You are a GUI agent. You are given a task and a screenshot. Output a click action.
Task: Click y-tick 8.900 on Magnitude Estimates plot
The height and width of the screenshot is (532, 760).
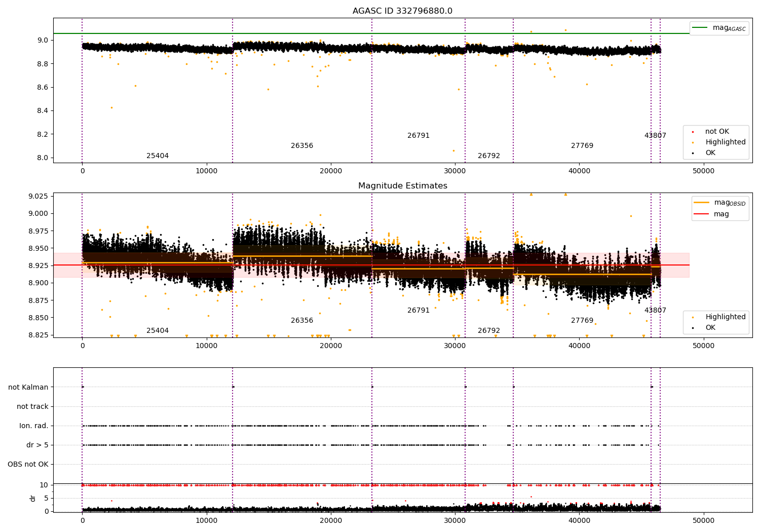tap(39, 283)
